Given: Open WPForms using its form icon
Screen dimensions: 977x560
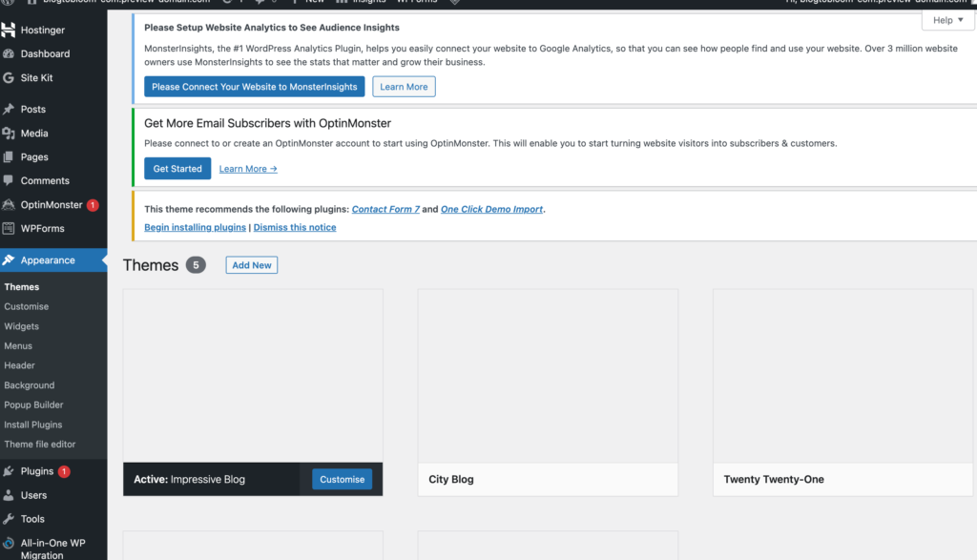Looking at the screenshot, I should 8,229.
